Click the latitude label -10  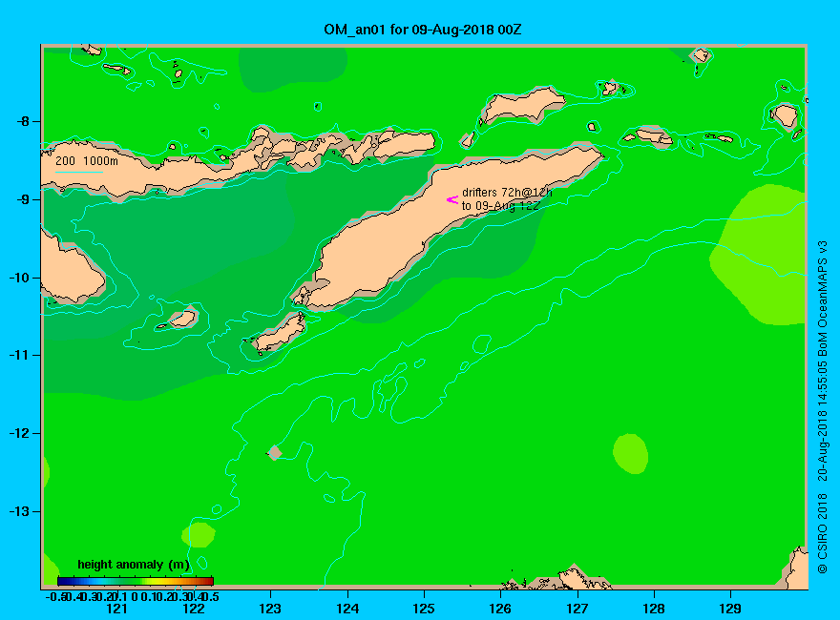tap(19, 278)
